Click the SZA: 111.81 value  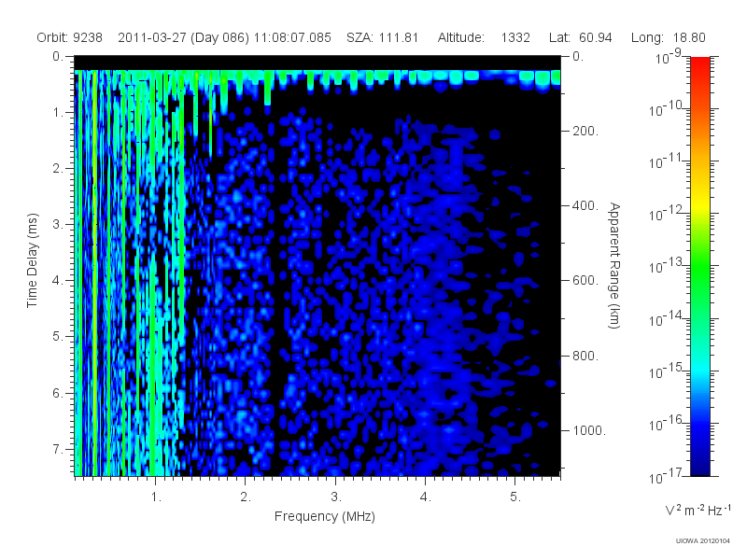tap(382, 37)
